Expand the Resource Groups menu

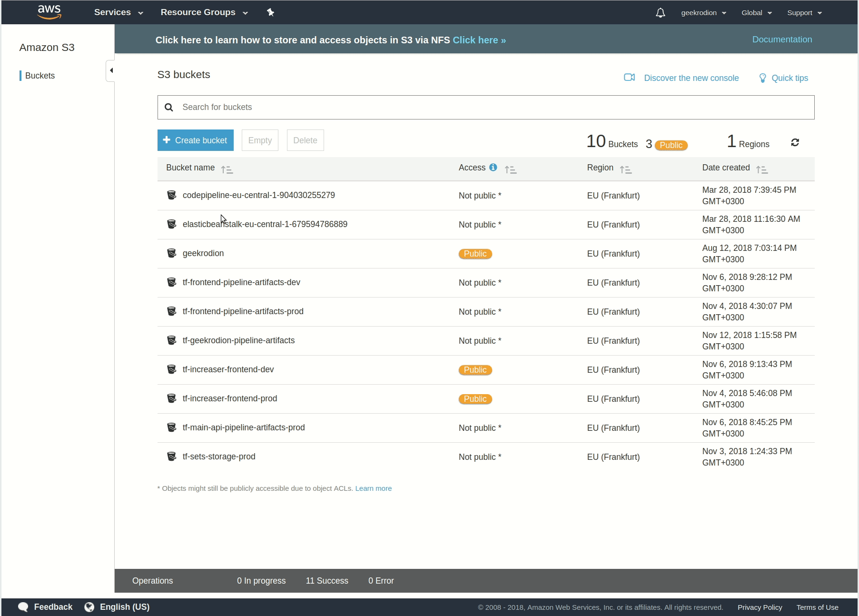204,12
